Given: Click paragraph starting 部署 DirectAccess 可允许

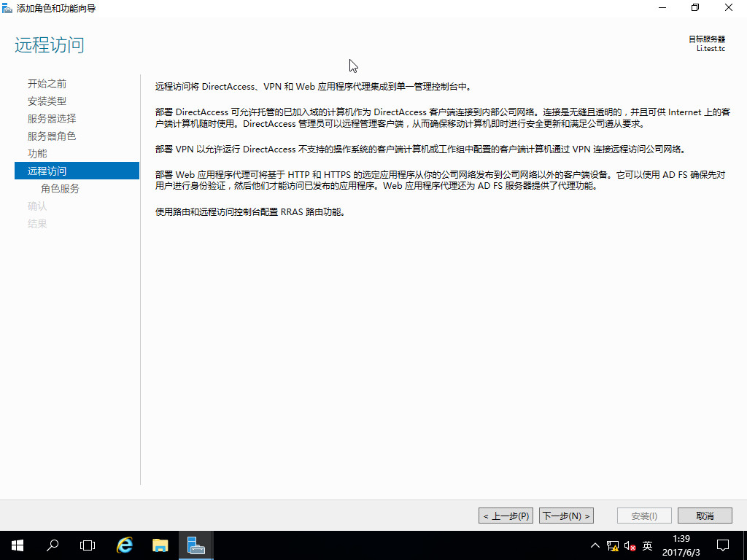Looking at the screenshot, I should [x=443, y=118].
